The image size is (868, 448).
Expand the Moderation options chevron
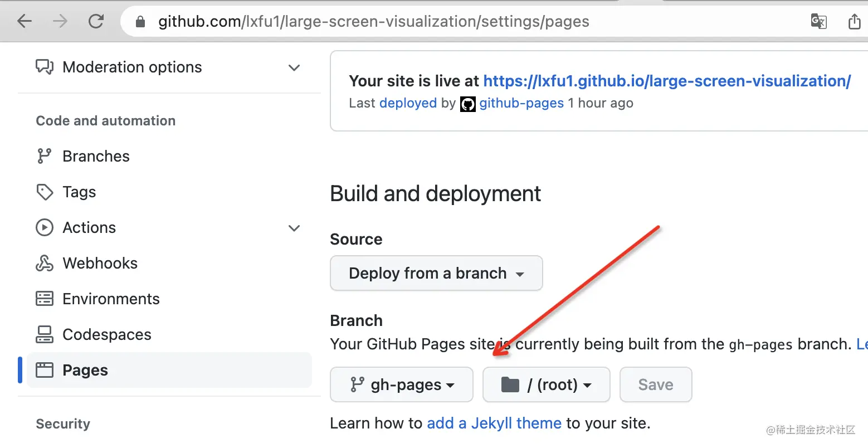tap(294, 67)
